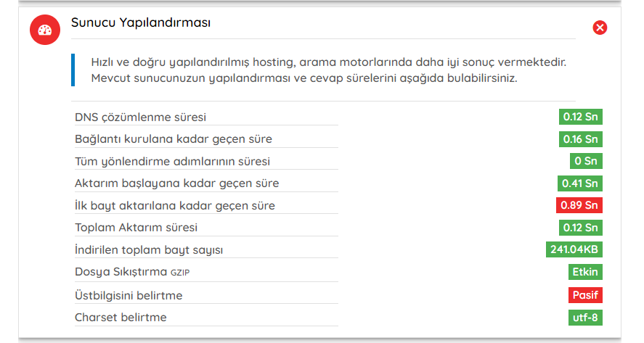Click the 241.04KB badge
Image resolution: width=644 pixels, height=343 pixels.
coord(574,249)
